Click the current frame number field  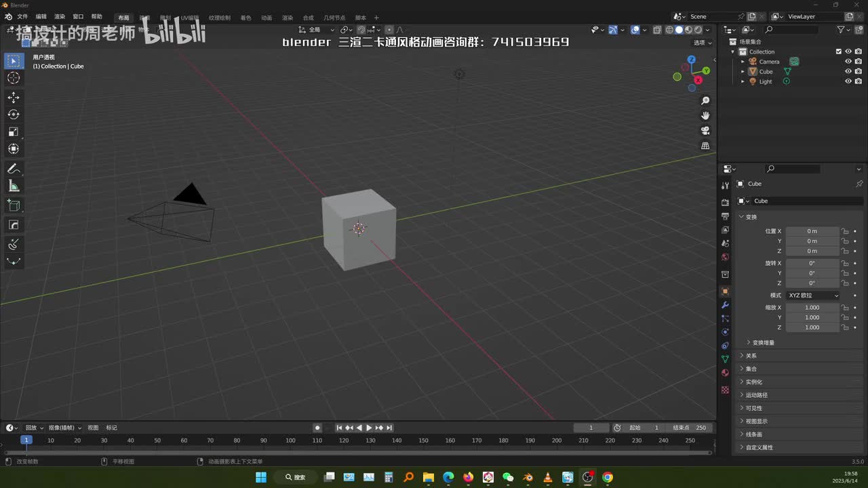[591, 428]
